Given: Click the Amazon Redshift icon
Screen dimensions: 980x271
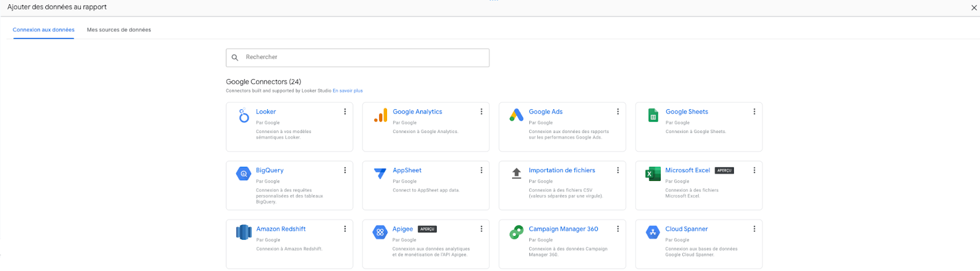Looking at the screenshot, I should [x=244, y=232].
